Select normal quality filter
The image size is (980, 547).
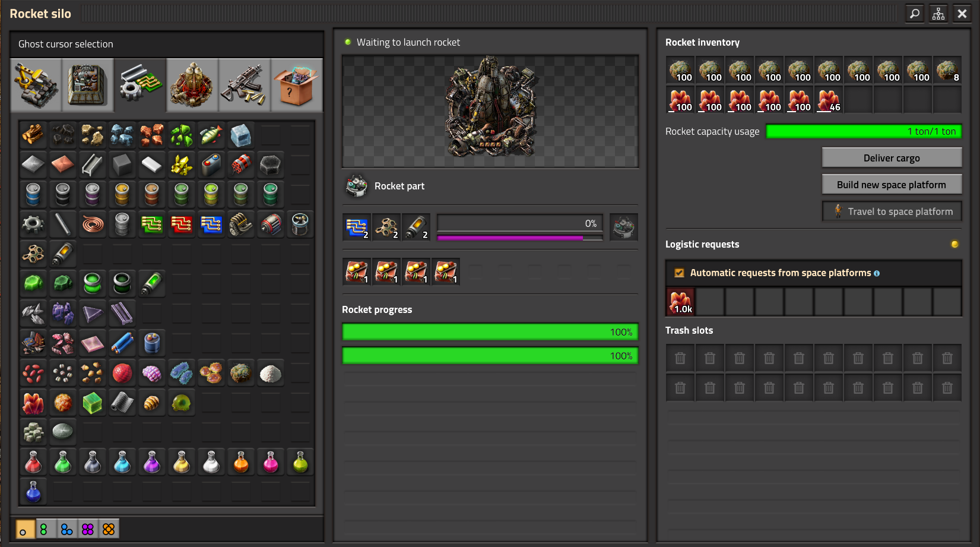26,529
